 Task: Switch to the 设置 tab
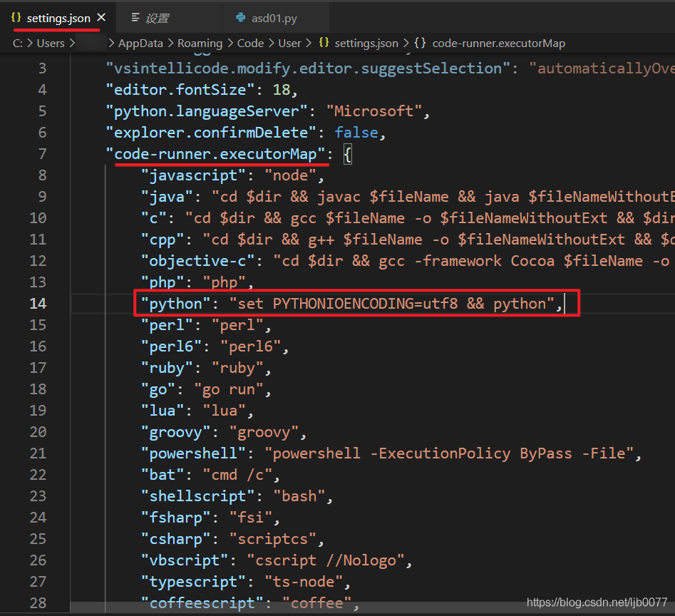pyautogui.click(x=157, y=18)
